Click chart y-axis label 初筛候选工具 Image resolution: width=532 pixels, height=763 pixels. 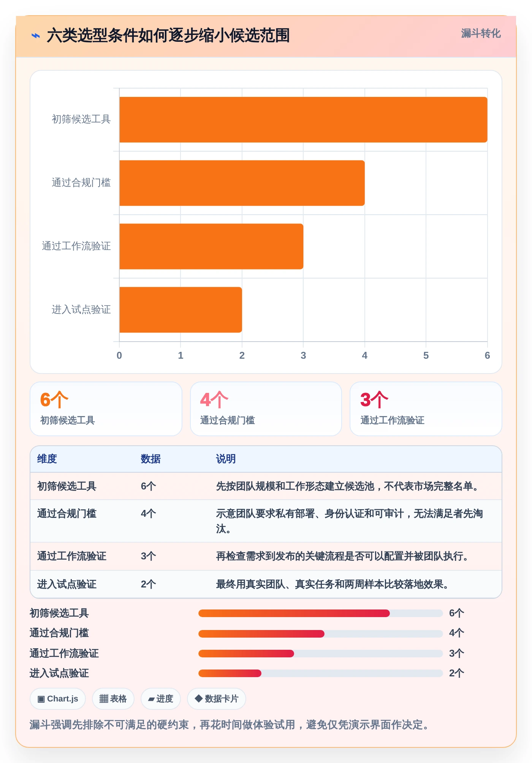[x=81, y=119]
